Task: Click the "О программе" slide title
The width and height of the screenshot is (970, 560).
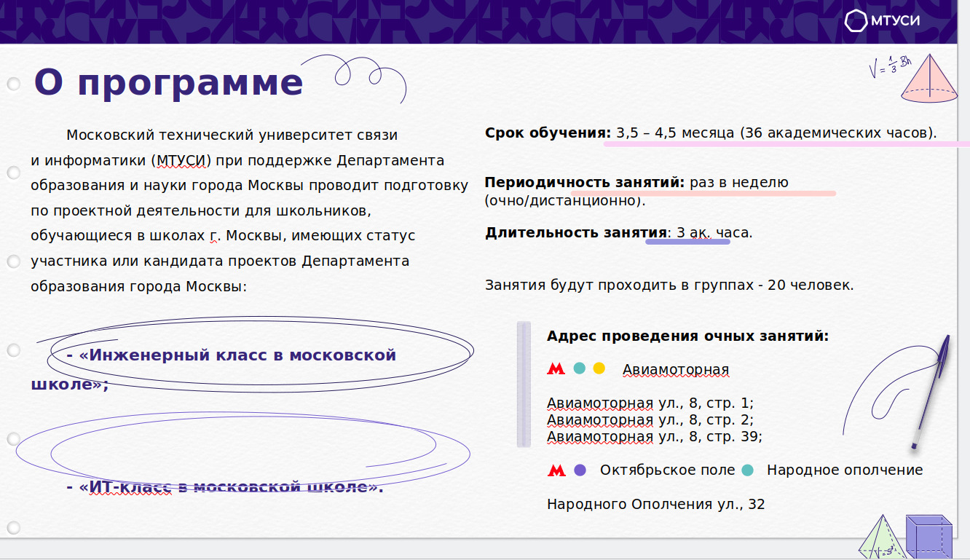Action: [168, 82]
